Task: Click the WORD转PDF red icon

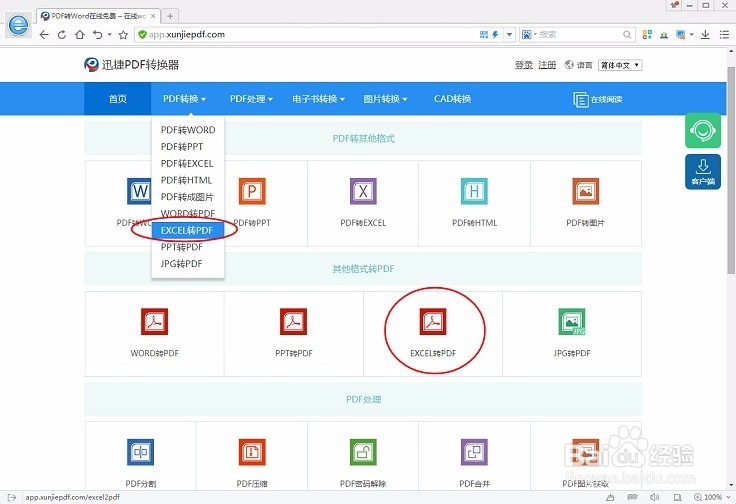Action: pyautogui.click(x=154, y=321)
